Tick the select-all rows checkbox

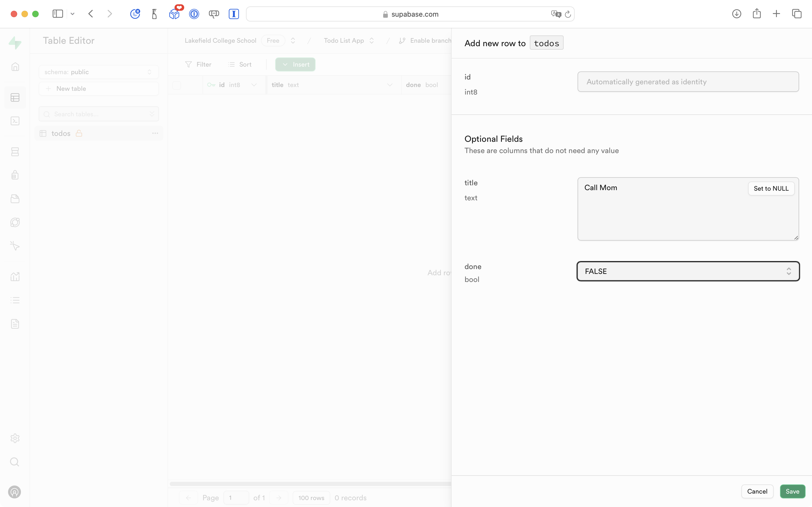(x=177, y=85)
